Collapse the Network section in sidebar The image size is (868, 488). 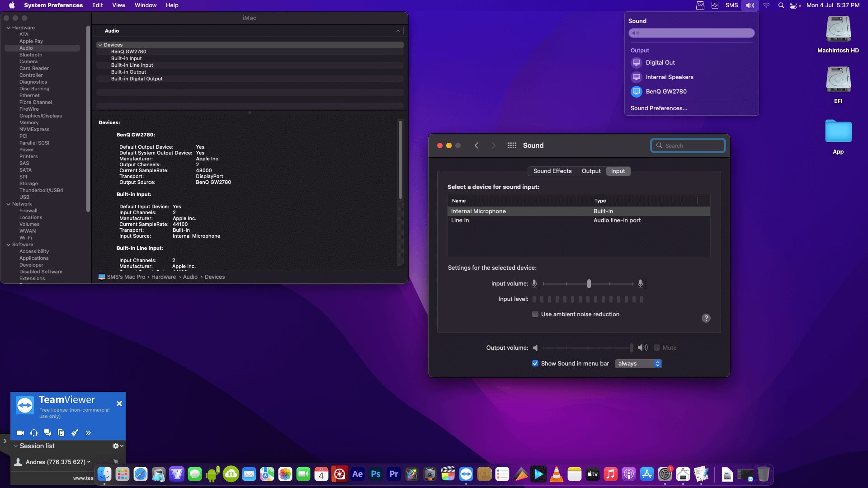8,204
